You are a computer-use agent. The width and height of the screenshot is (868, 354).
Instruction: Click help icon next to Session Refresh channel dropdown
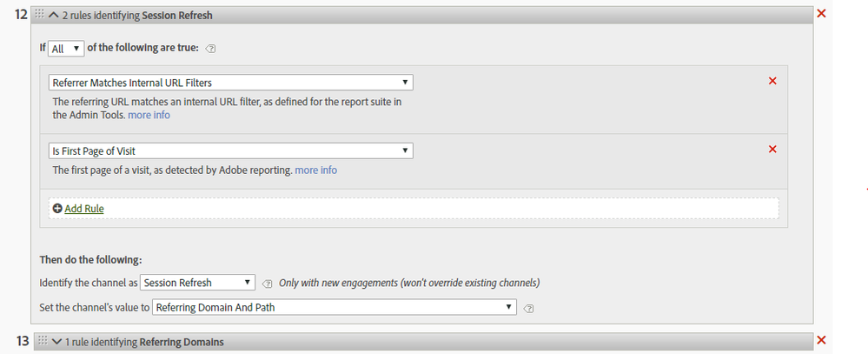(268, 283)
